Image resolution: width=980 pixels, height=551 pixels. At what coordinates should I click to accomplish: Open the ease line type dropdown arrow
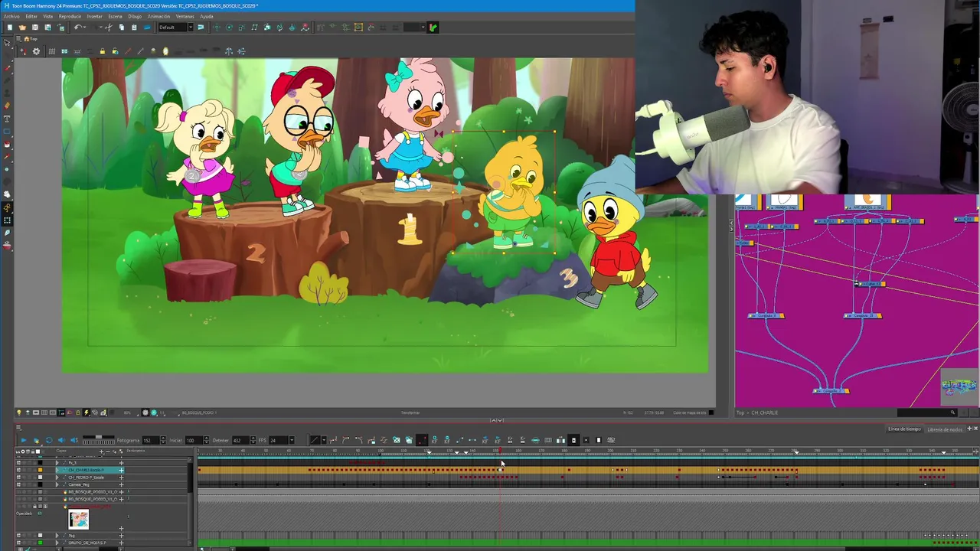(x=324, y=440)
